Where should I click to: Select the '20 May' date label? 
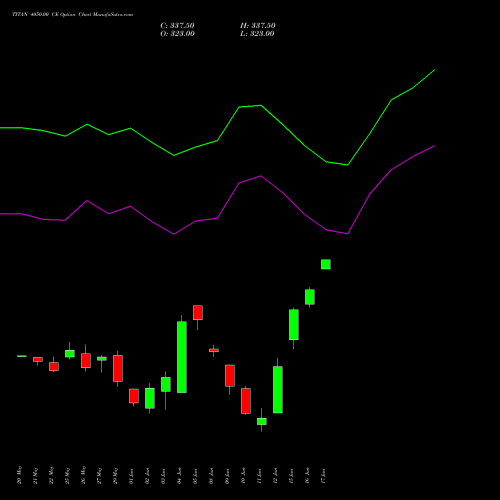[x=19, y=475]
